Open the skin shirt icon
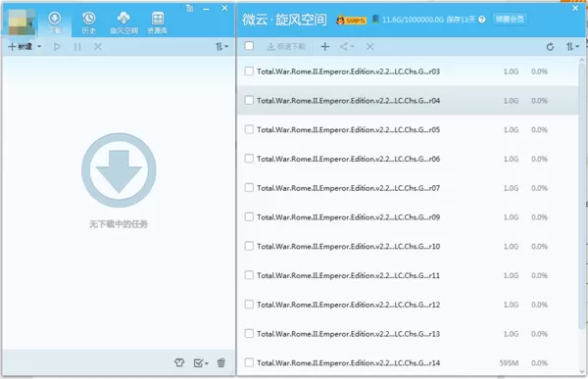 click(179, 362)
